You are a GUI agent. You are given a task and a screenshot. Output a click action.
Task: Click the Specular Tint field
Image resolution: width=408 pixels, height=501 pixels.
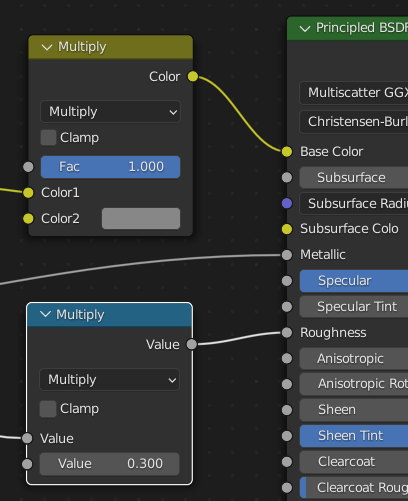(354, 307)
